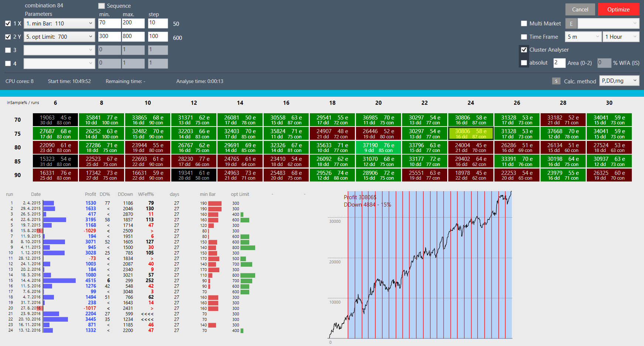Open the Calc. method P,DD,rng dropdown
This screenshot has height=346, width=644.
click(619, 81)
